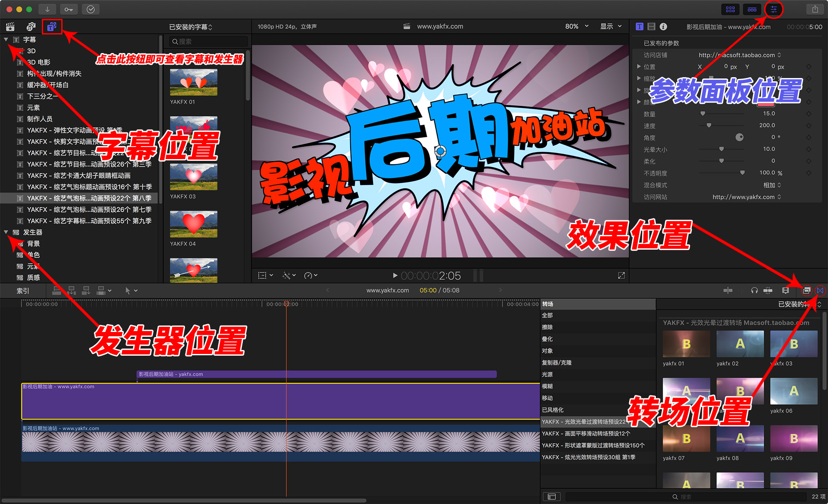Open the viewer enhancement wand menu
Screen dimensions: 828x504
[x=289, y=275]
